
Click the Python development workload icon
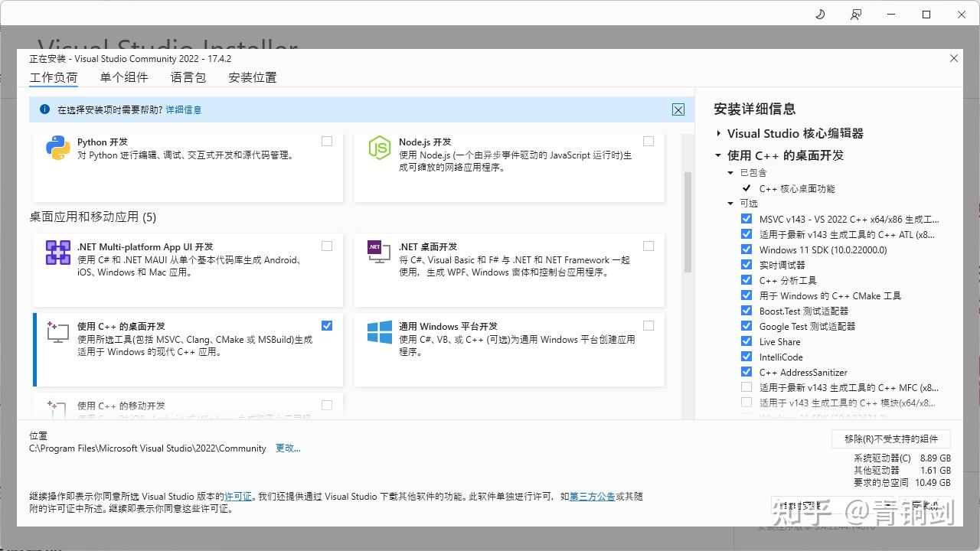(x=58, y=148)
